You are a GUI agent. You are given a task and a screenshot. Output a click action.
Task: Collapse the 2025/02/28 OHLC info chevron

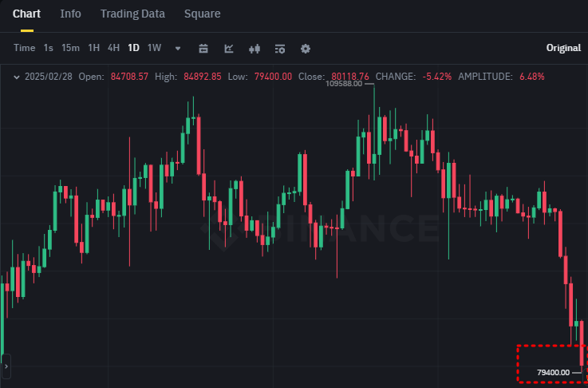click(17, 77)
